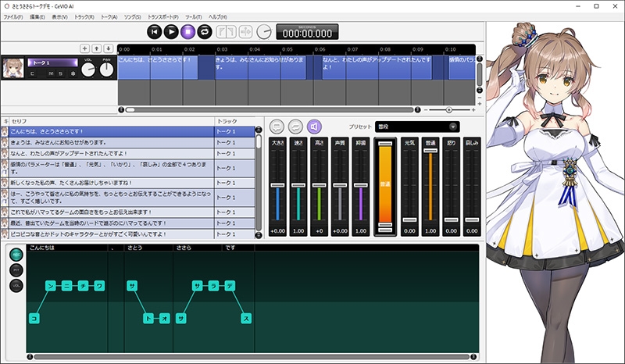The image size is (625, 364).
Task: Click the 抑揚 (intonation) slider handle
Action: coord(361,185)
